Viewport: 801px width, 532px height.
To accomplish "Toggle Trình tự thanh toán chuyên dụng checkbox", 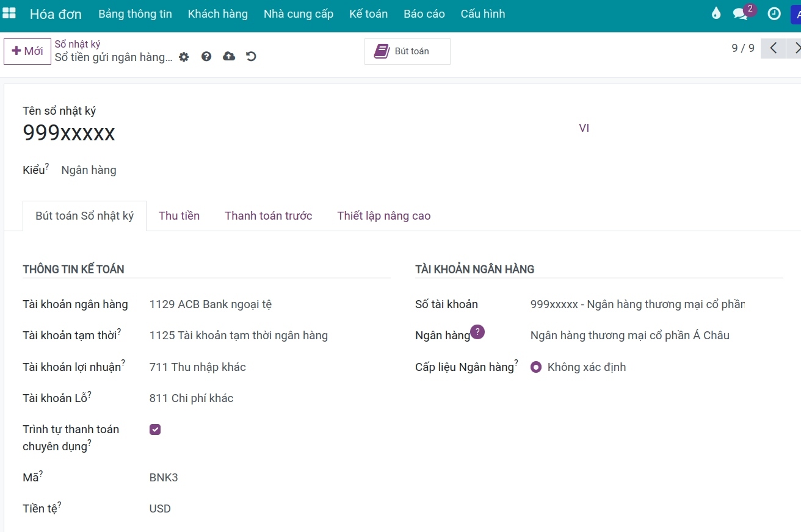I will click(155, 430).
